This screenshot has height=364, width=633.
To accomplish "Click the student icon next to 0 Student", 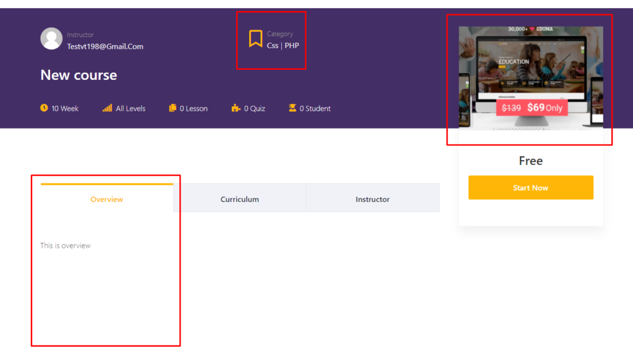I will tap(292, 108).
